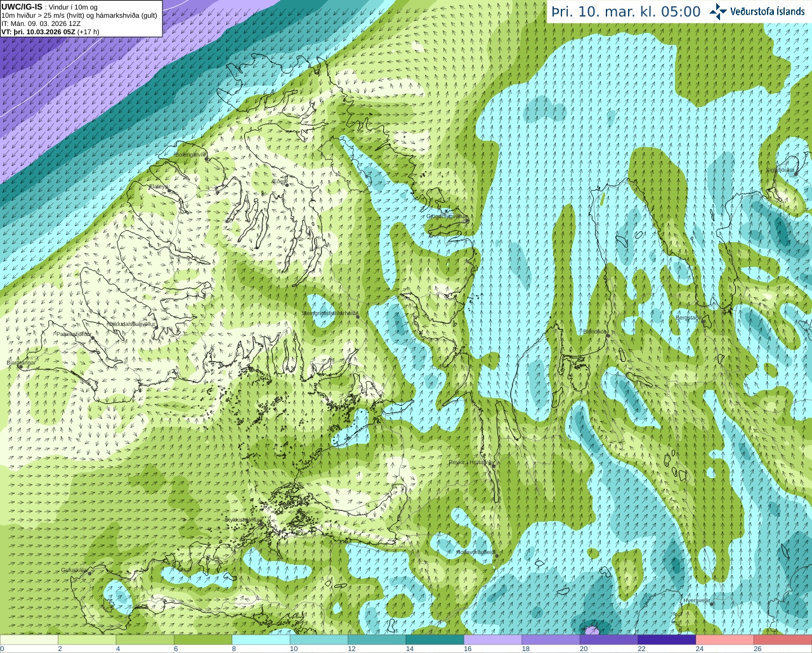Select the Blönduós station label

pyautogui.click(x=594, y=331)
